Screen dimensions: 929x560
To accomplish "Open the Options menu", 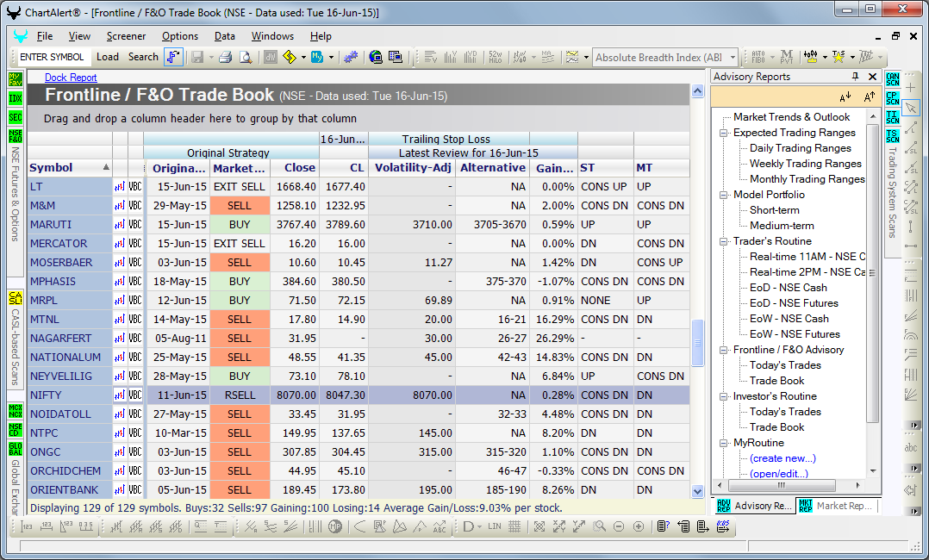I will pyautogui.click(x=180, y=36).
